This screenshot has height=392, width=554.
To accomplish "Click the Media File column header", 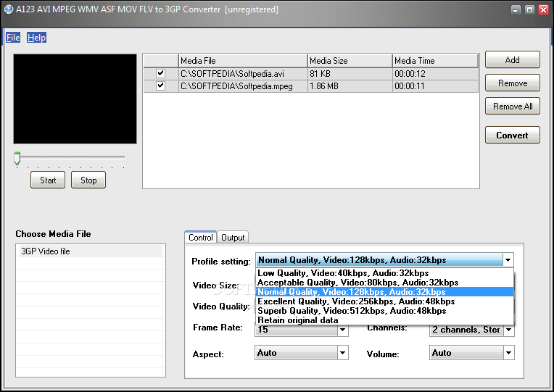I will coord(243,61).
